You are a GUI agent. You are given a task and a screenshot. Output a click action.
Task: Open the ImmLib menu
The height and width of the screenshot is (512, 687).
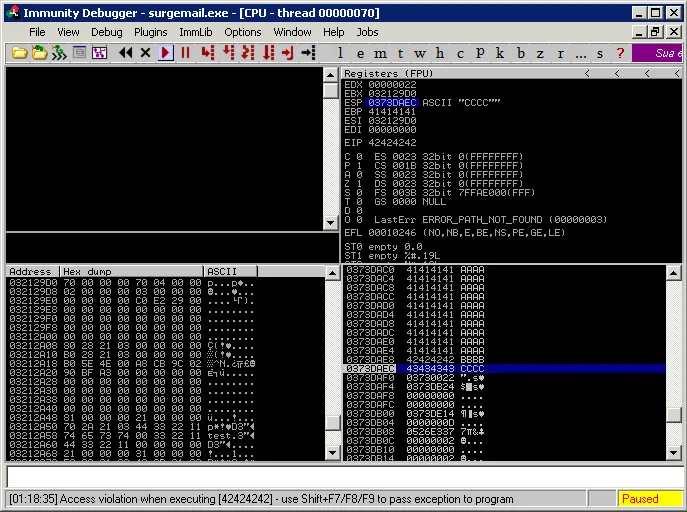(196, 32)
